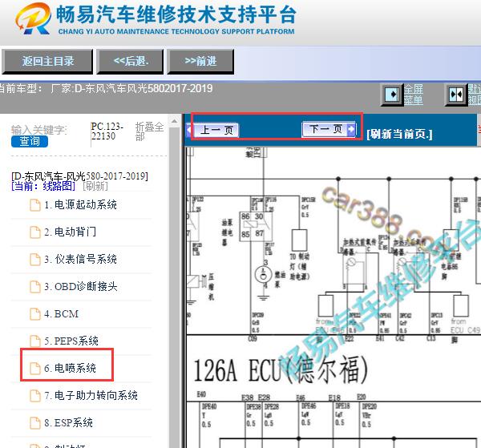
Task: Open 1. 电源起动系统 item
Action: pos(80,205)
